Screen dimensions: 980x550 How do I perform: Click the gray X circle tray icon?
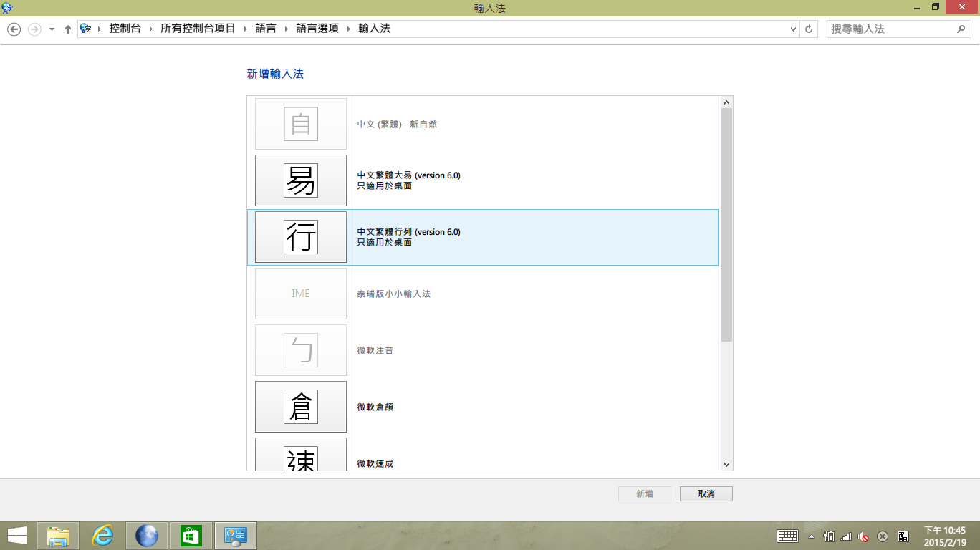[x=883, y=536]
